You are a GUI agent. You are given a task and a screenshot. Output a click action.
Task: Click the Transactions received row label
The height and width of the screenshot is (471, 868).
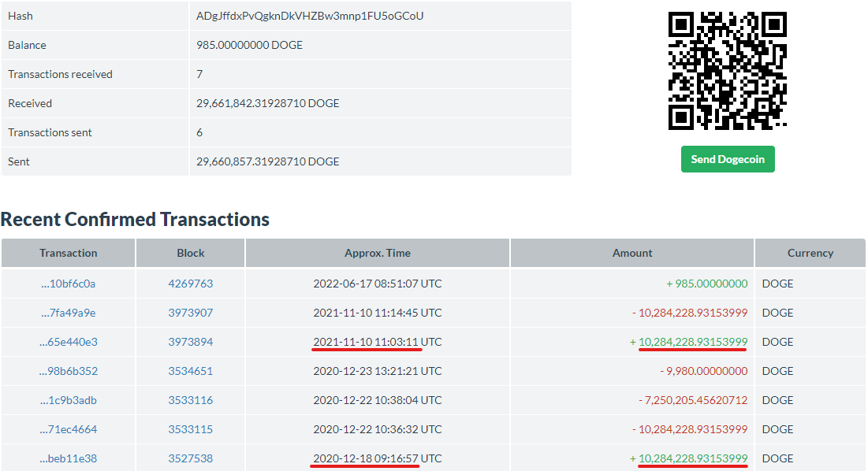[x=61, y=75]
